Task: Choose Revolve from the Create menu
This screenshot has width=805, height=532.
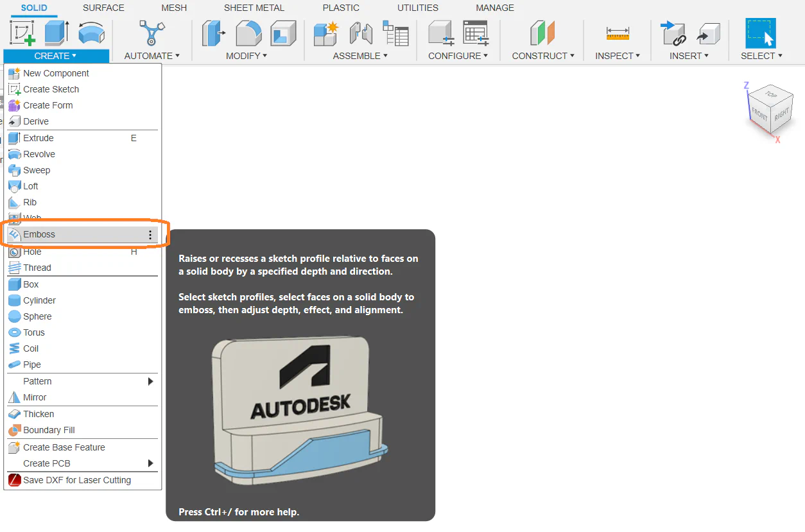Action: 82,154
